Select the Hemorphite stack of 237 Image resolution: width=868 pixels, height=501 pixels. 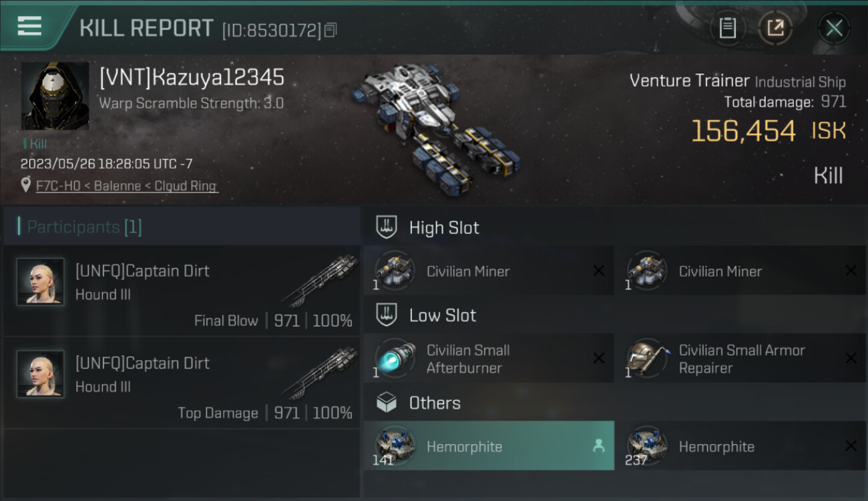pos(740,446)
